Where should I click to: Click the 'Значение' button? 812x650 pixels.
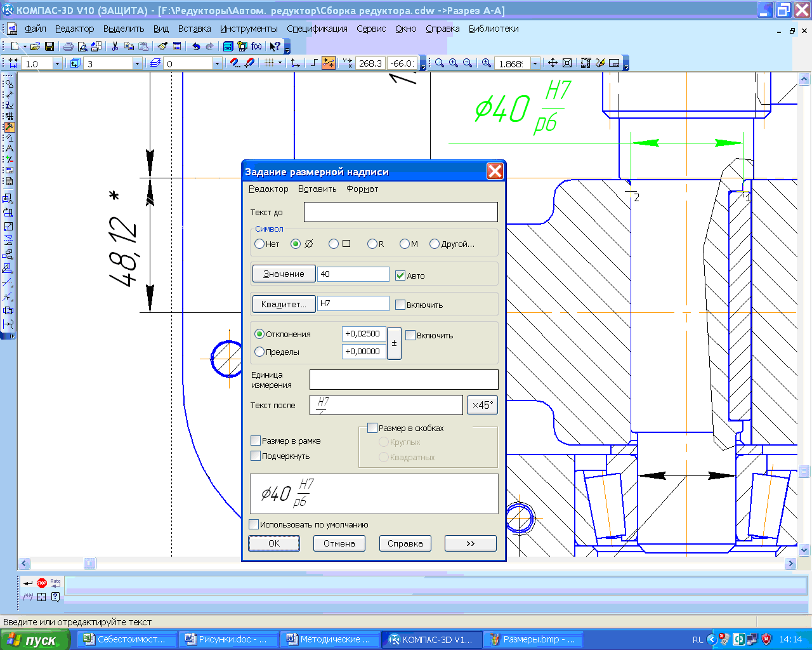point(284,274)
